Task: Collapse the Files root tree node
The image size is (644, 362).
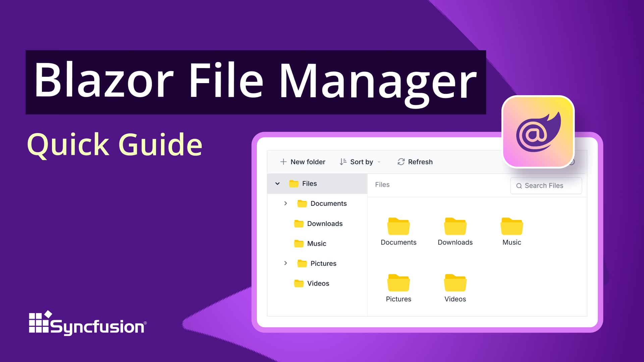Action: click(277, 184)
